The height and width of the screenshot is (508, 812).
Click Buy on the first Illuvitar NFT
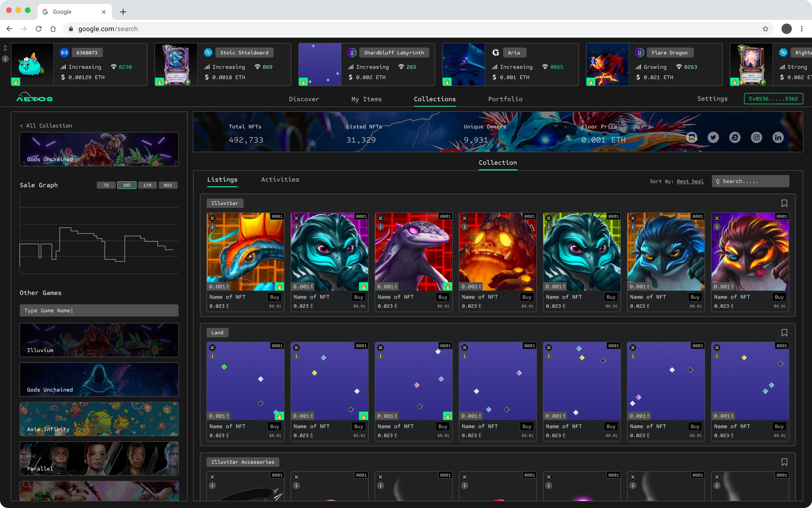[x=274, y=297]
